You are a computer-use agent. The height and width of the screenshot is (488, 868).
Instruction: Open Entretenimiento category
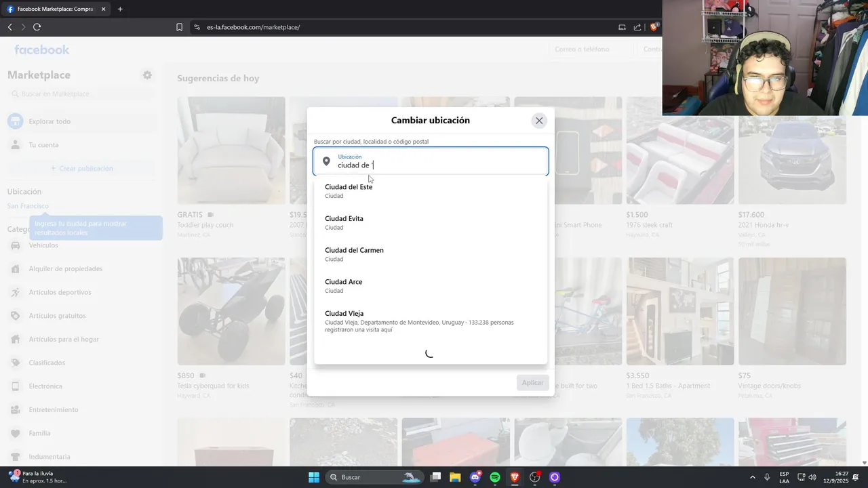(x=81, y=410)
